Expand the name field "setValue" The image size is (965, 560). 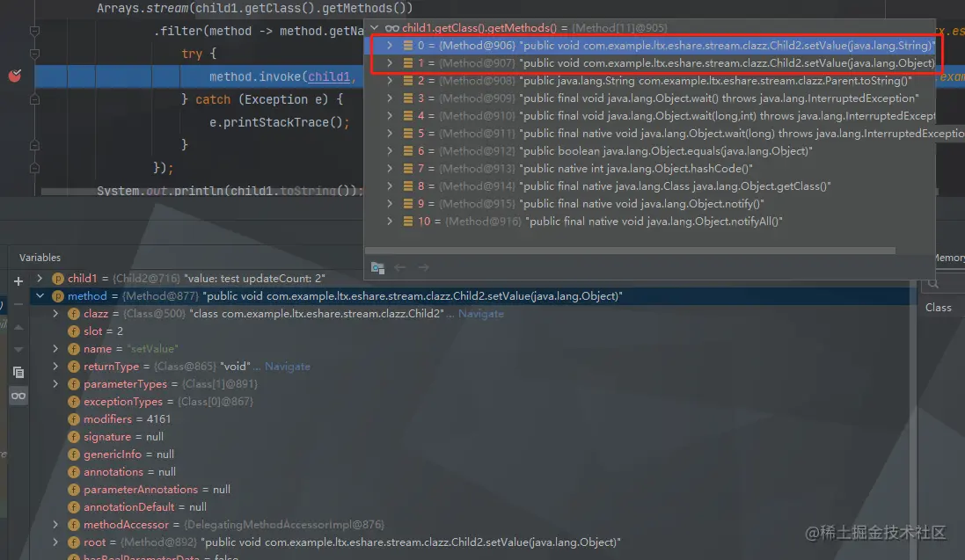[56, 348]
